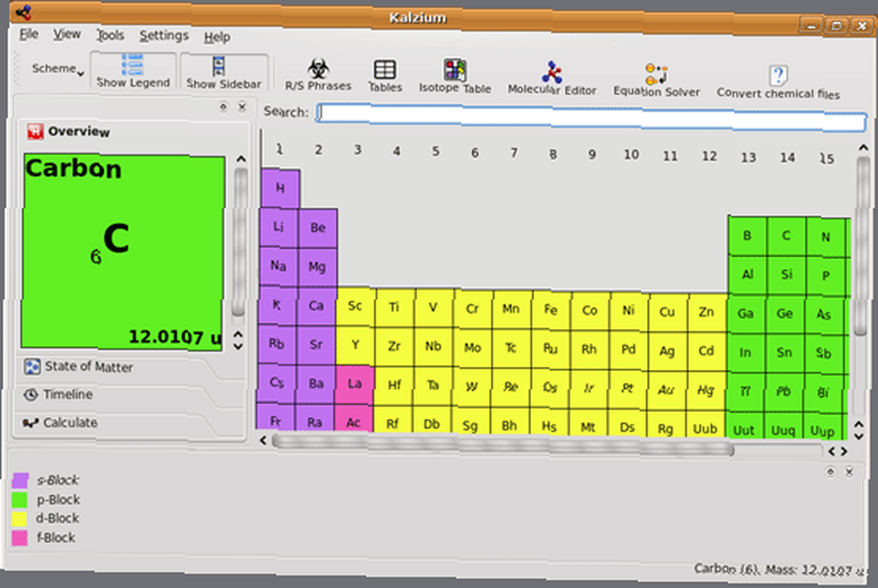
Task: Click the periodic table vertical scrollbar
Action: pyautogui.click(x=862, y=246)
